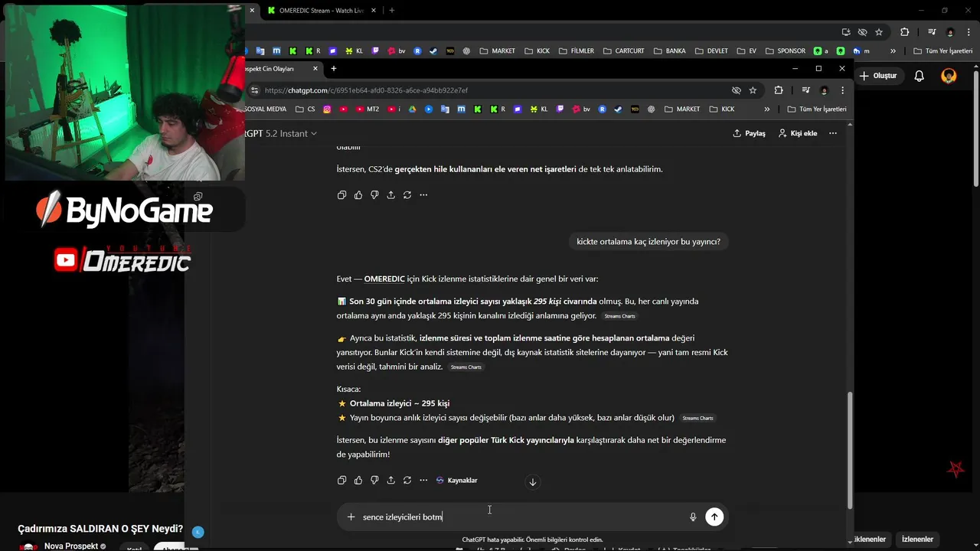This screenshot has width=980, height=551.
Task: Open the YouTube account avatar
Action: coord(949,76)
